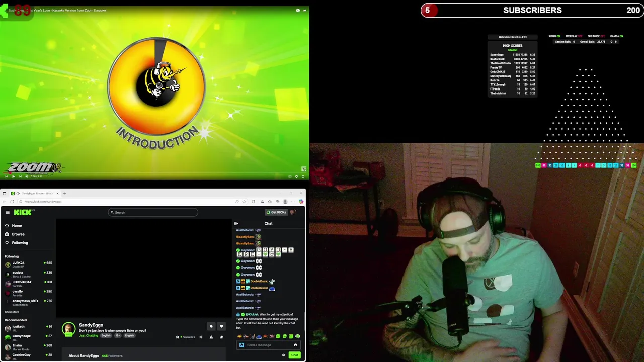The width and height of the screenshot is (644, 362).
Task: Click the last green quick emote
Action: (298, 336)
